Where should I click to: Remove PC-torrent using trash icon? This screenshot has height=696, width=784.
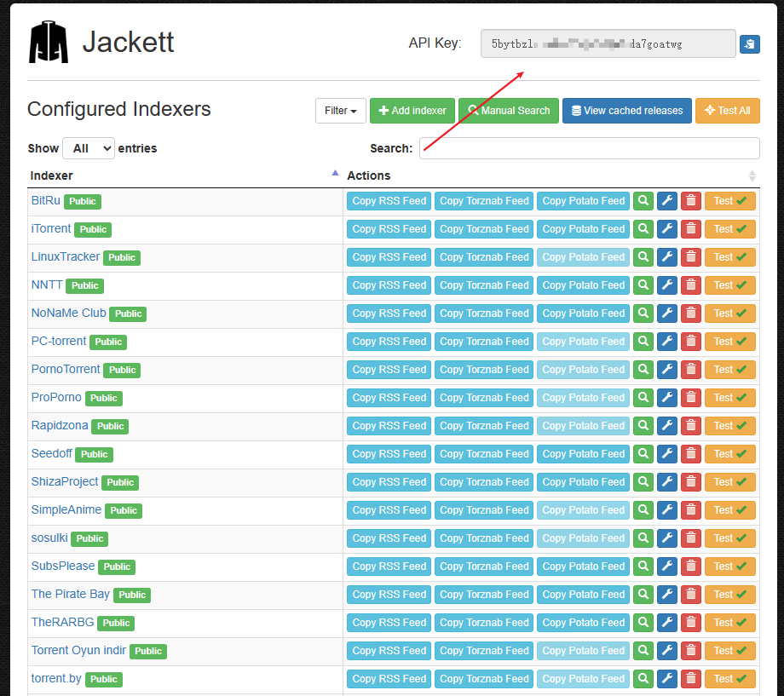691,342
